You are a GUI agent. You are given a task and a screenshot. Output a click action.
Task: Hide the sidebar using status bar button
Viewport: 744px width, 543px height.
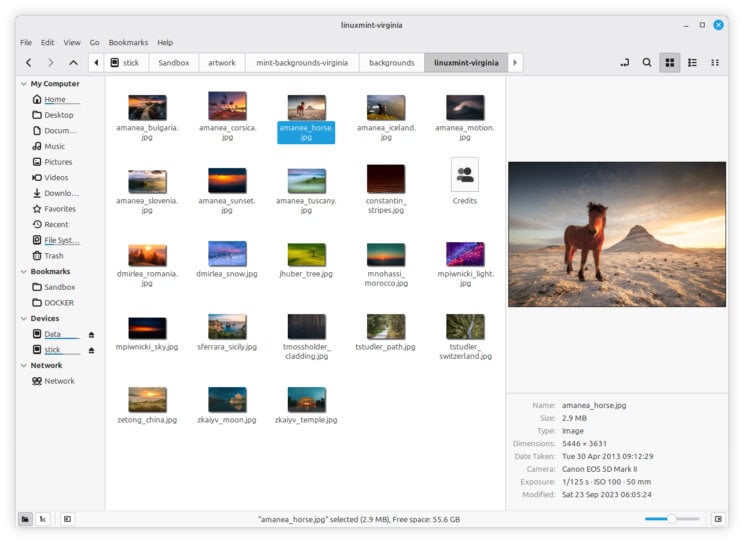tap(67, 519)
